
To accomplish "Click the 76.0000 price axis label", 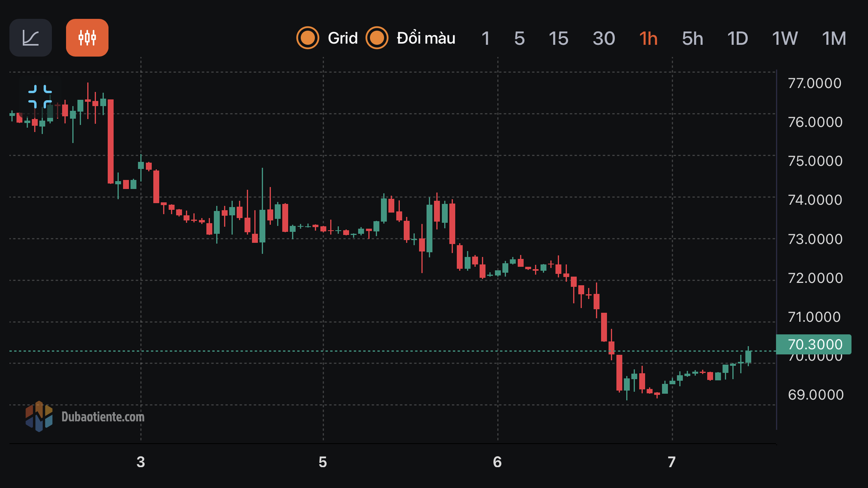I will [x=815, y=122].
